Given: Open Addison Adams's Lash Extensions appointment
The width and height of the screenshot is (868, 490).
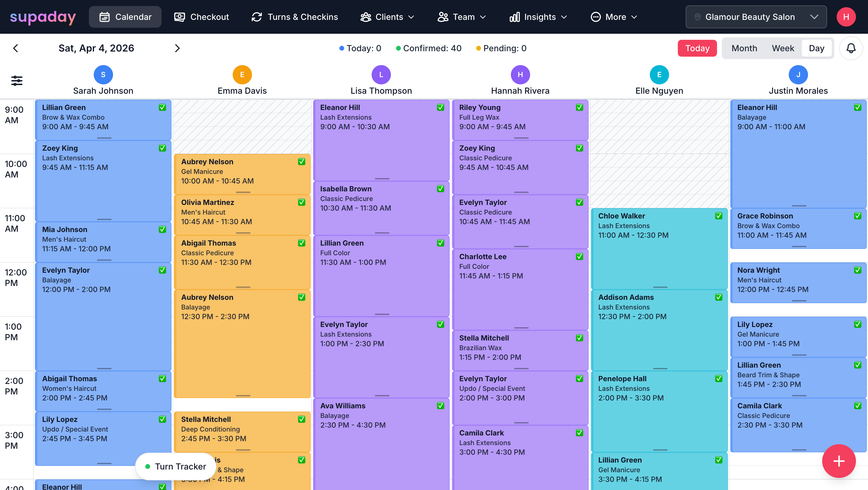Looking at the screenshot, I should point(659,330).
